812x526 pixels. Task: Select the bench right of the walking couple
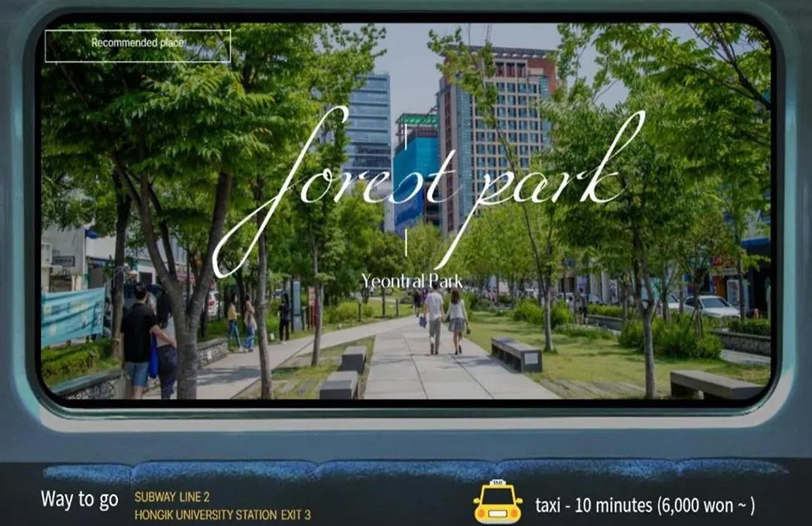[x=516, y=353]
